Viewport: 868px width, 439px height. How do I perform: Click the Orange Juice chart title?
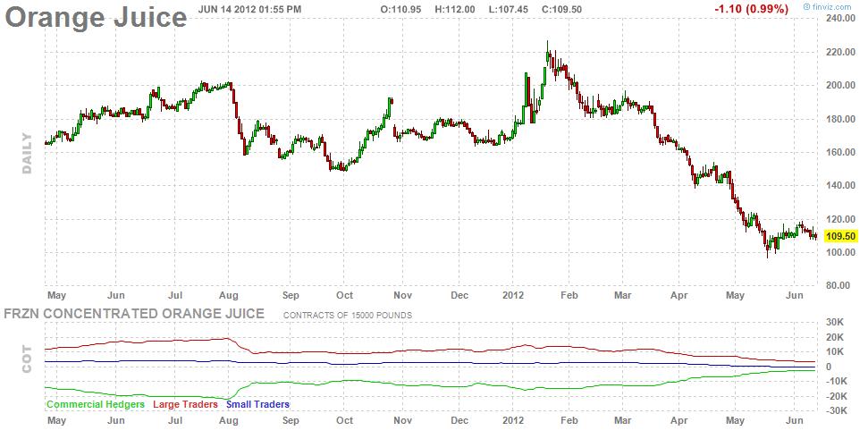pos(96,17)
